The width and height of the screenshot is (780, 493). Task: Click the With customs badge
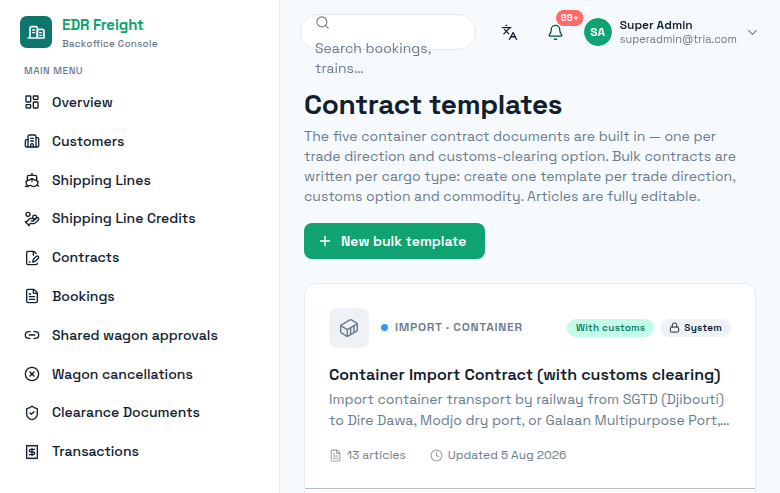610,328
